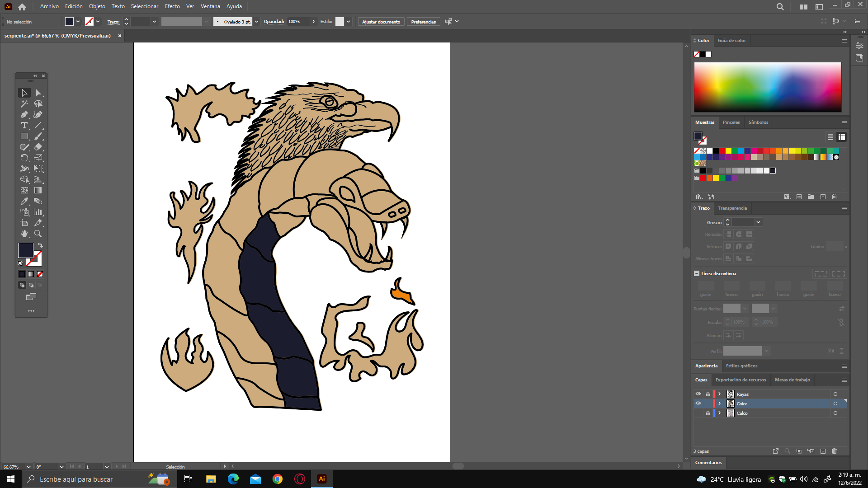The height and width of the screenshot is (488, 868).
Task: Target the Color layer circle
Action: pyautogui.click(x=835, y=404)
